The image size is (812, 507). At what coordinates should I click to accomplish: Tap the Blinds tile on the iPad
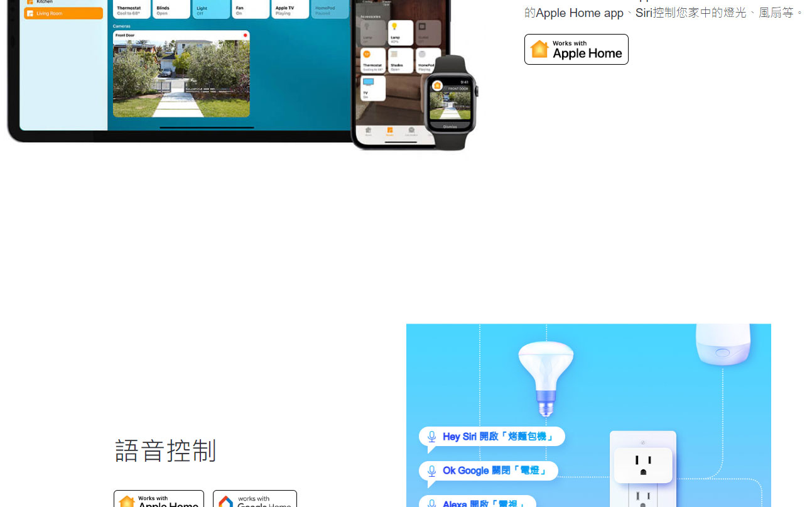(171, 9)
